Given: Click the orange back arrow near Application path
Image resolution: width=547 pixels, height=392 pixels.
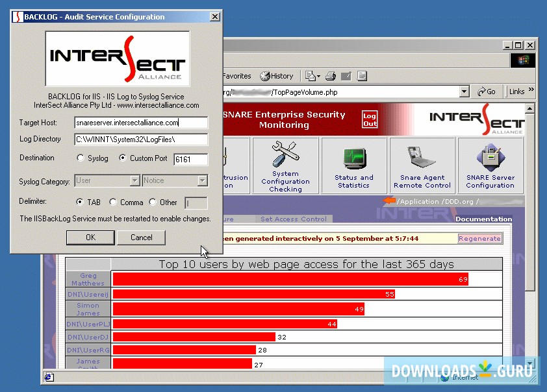Looking at the screenshot, I should (x=389, y=201).
